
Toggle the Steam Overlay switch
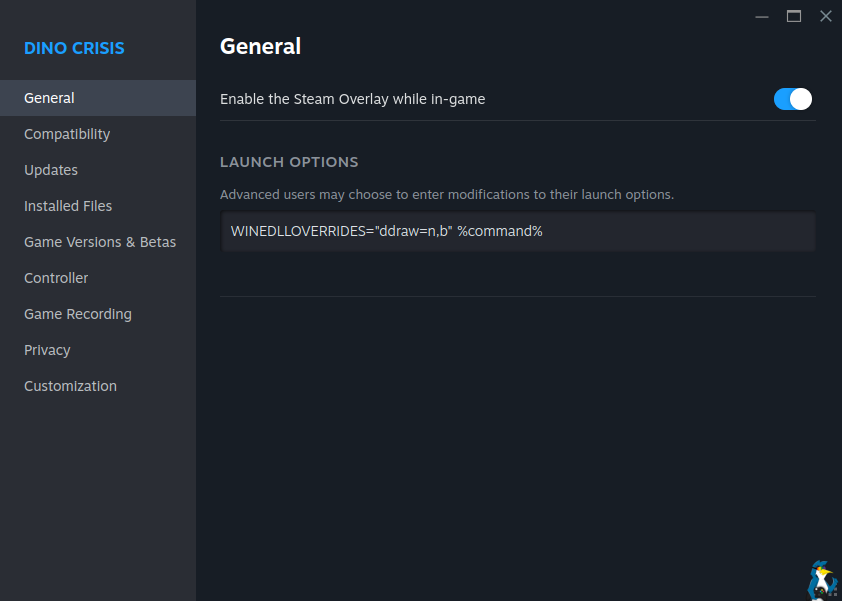(792, 99)
